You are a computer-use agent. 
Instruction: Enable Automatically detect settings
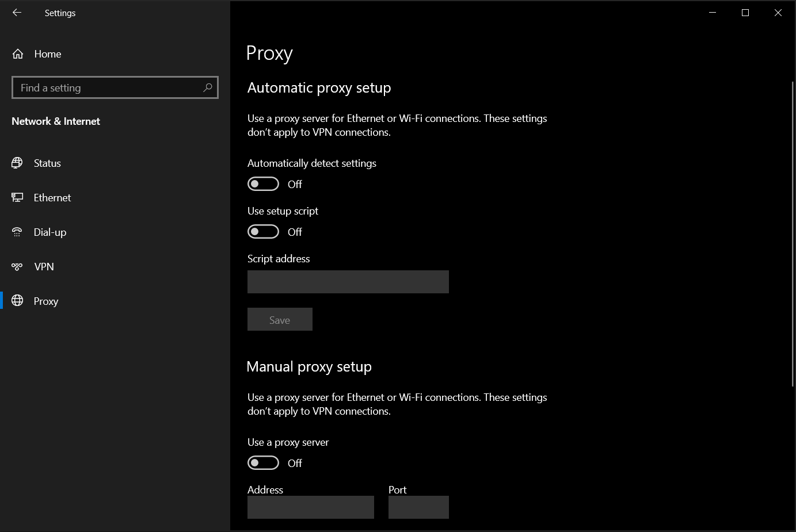click(x=263, y=183)
